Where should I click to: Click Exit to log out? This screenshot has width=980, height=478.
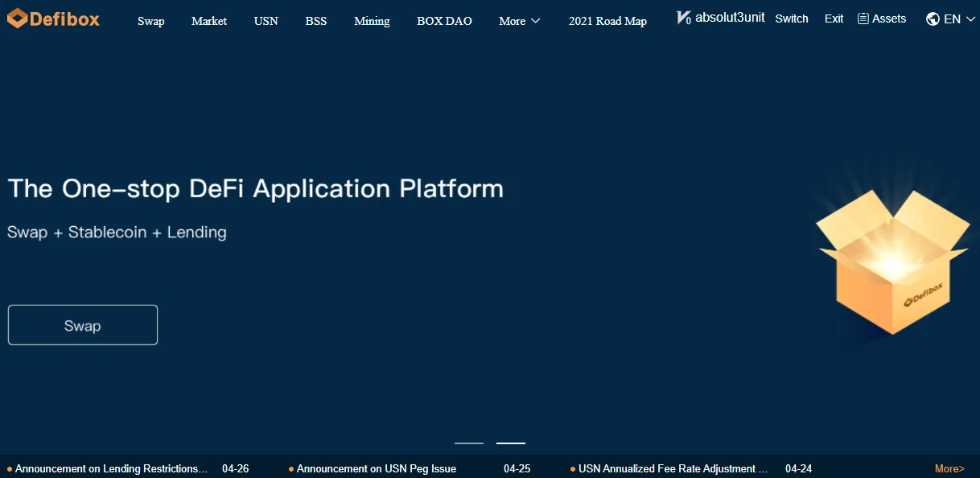click(x=834, y=19)
